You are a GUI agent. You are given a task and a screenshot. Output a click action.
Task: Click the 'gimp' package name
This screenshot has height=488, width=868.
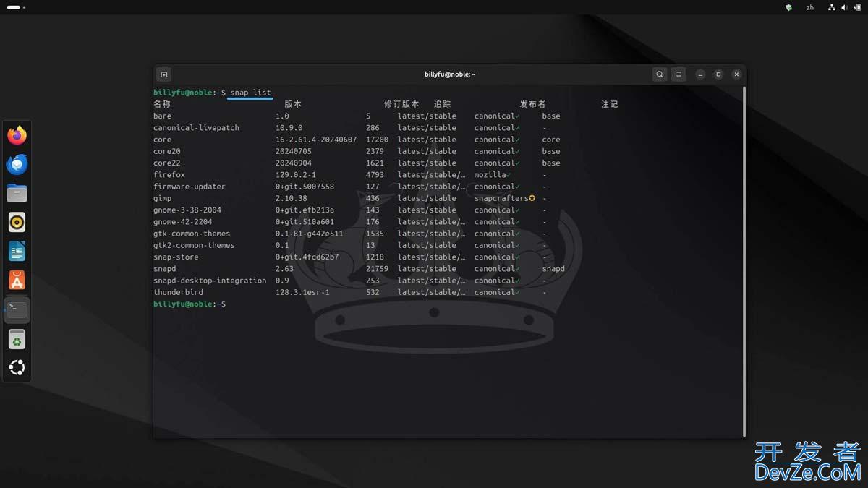click(x=162, y=198)
